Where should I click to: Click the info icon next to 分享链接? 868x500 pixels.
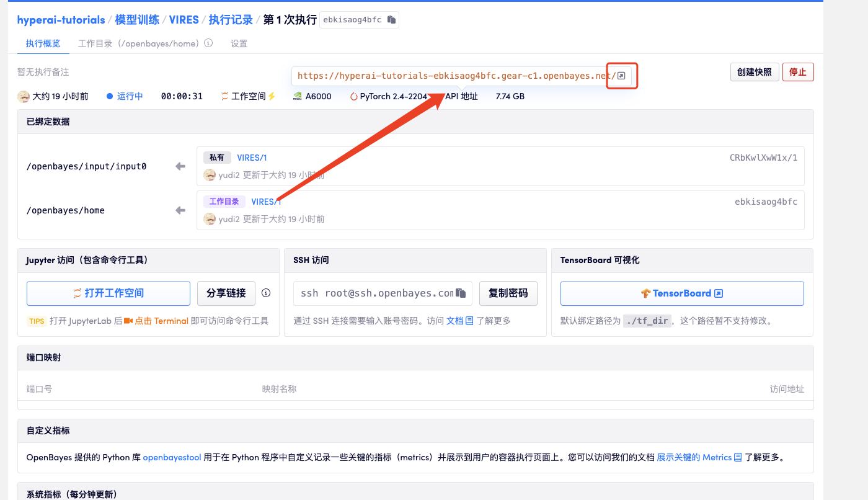pos(266,293)
